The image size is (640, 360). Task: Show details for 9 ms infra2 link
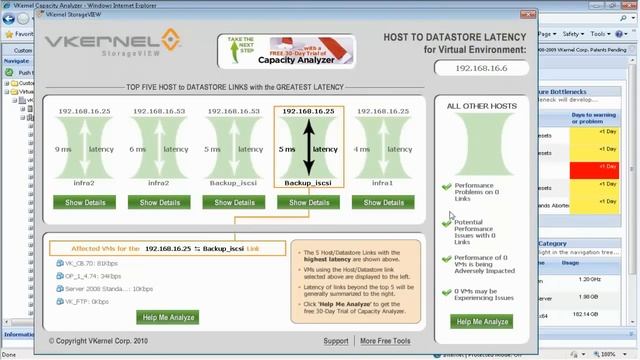pos(84,202)
